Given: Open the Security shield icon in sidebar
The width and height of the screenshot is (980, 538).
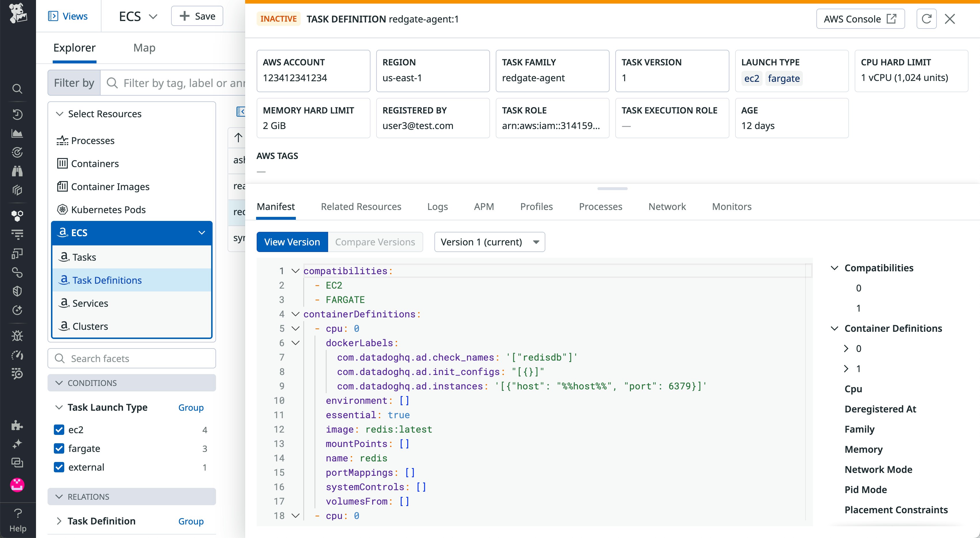Looking at the screenshot, I should coord(18,291).
